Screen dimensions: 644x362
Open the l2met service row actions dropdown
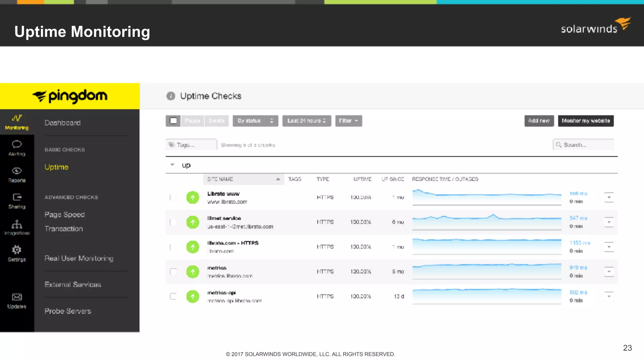click(609, 222)
